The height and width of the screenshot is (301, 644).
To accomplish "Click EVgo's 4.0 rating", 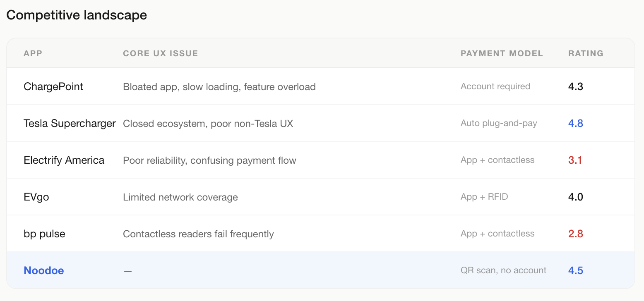I will point(576,197).
